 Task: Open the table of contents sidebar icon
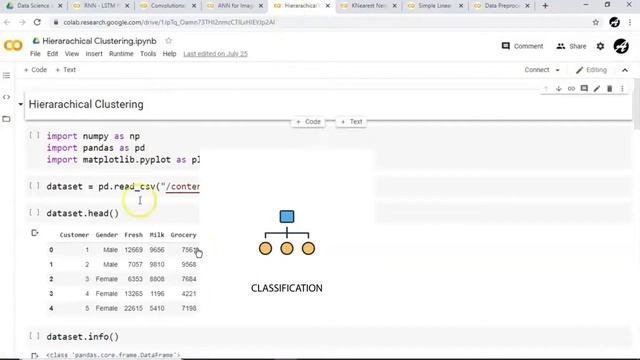click(x=6, y=76)
